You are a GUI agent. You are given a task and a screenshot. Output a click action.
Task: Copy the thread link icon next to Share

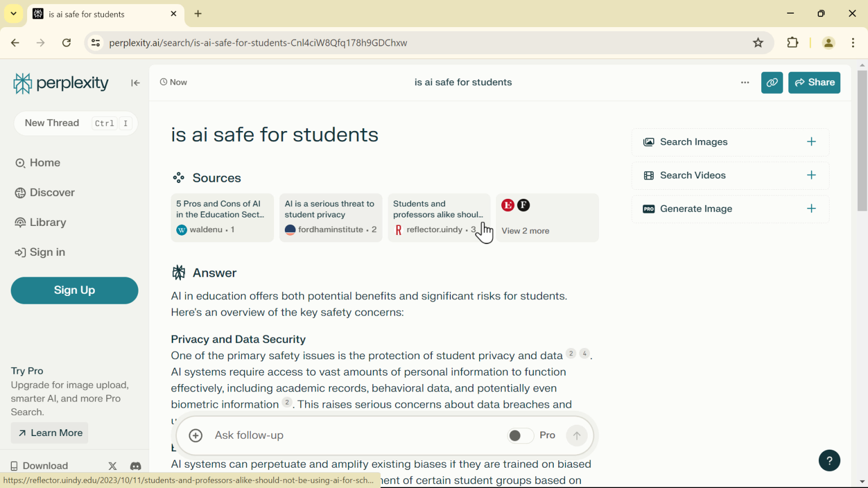point(772,82)
